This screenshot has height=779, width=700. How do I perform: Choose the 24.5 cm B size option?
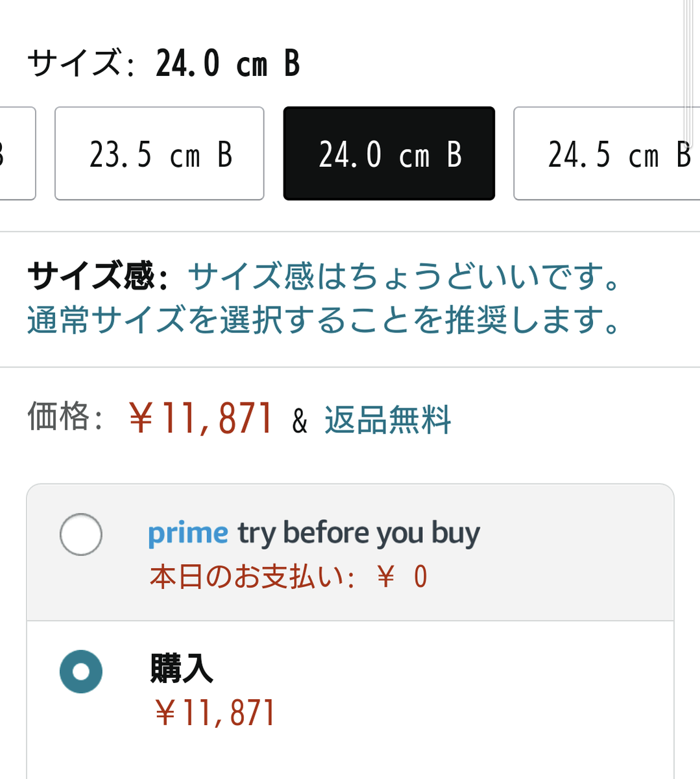pos(607,154)
